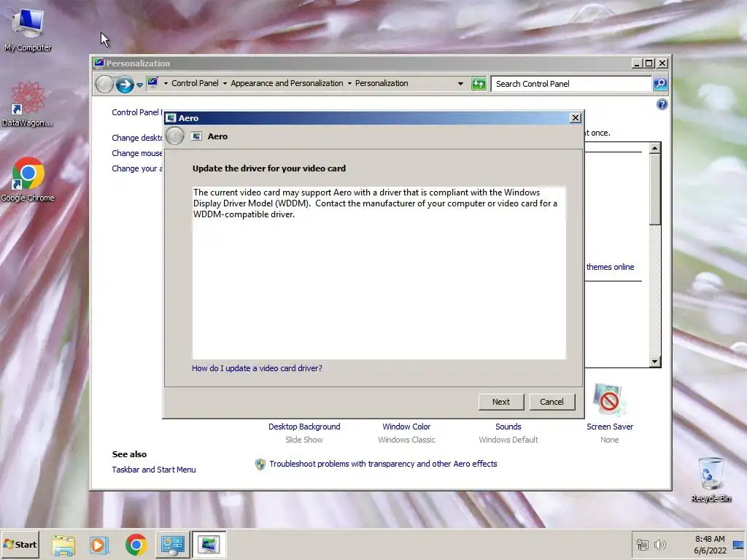Click the address bar Control Panel icon
This screenshot has width=747, height=560.
point(152,83)
